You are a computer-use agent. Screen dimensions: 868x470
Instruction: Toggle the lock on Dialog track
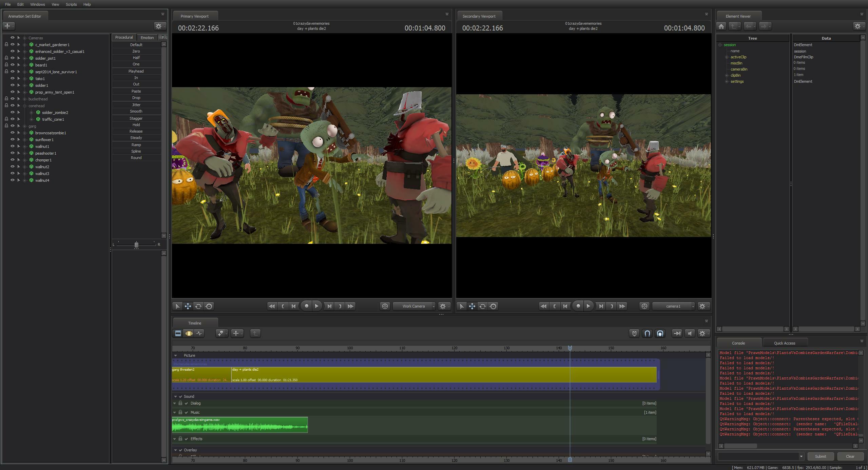click(180, 403)
